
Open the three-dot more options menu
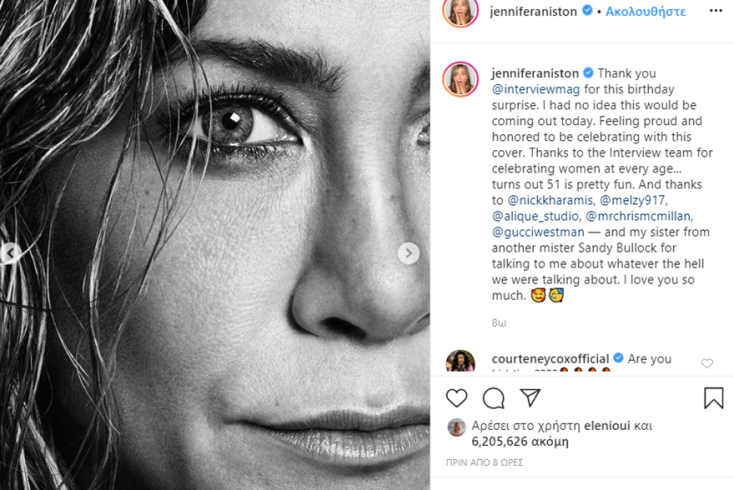click(x=715, y=12)
